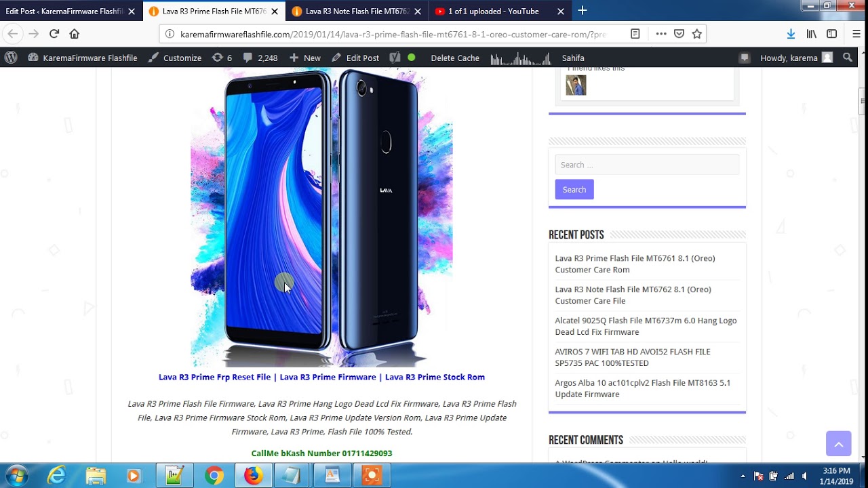The image size is (868, 488).
Task: Launch Internet Explorer from taskbar
Action: pos(56,476)
